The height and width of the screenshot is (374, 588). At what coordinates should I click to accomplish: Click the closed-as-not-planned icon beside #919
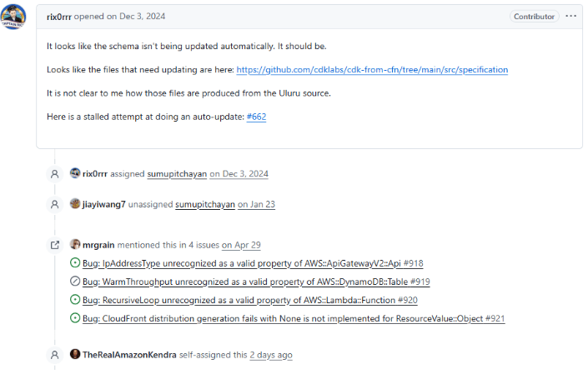(x=75, y=282)
